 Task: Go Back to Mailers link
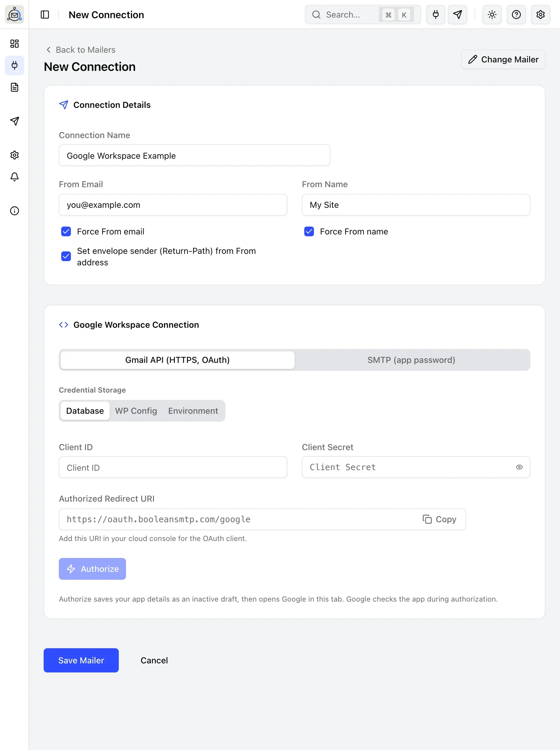pos(81,50)
